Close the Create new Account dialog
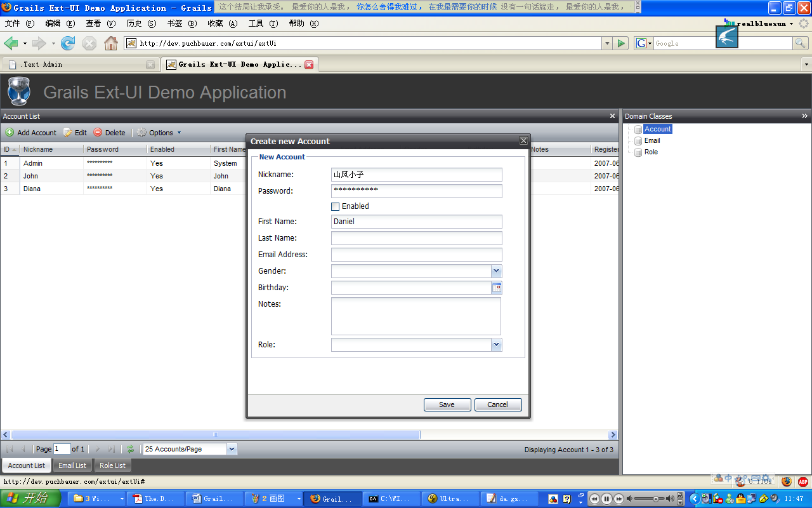This screenshot has height=508, width=812. tap(523, 141)
